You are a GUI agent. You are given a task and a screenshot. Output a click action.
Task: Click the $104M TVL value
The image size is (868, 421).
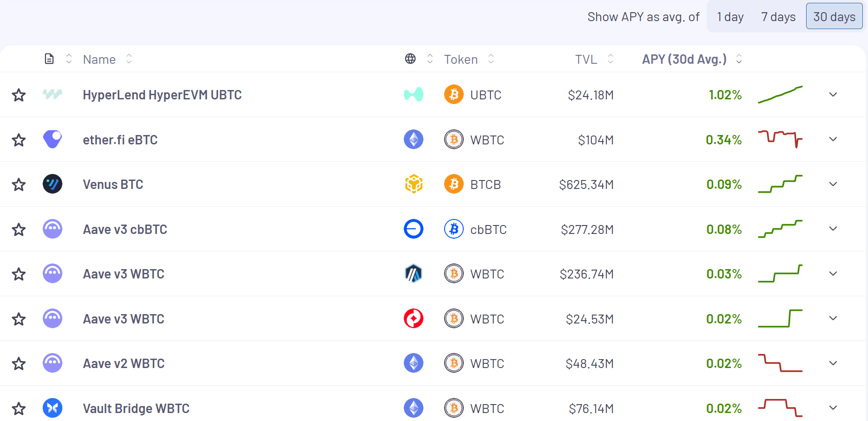(x=596, y=140)
